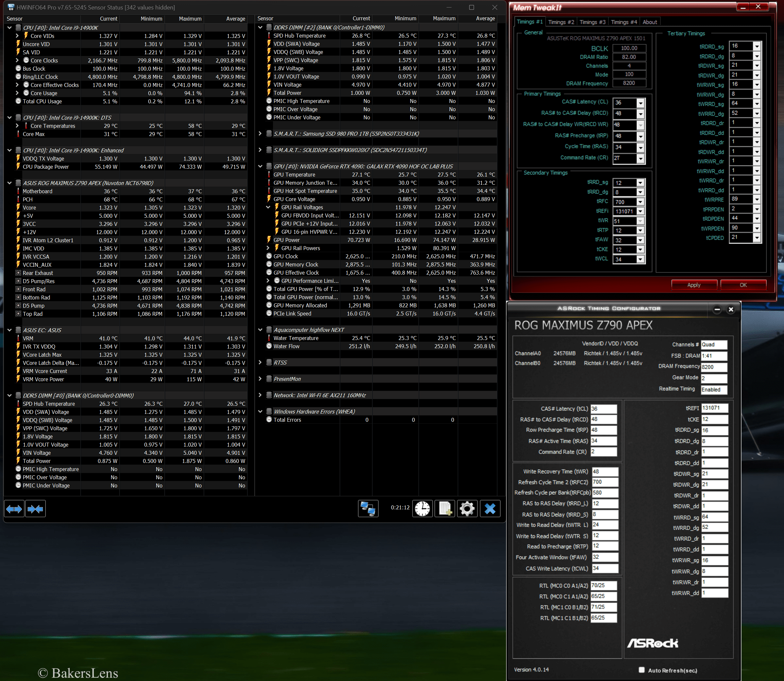Click the Water Flow round icon
Image resolution: width=784 pixels, height=681 pixels.
point(269,346)
